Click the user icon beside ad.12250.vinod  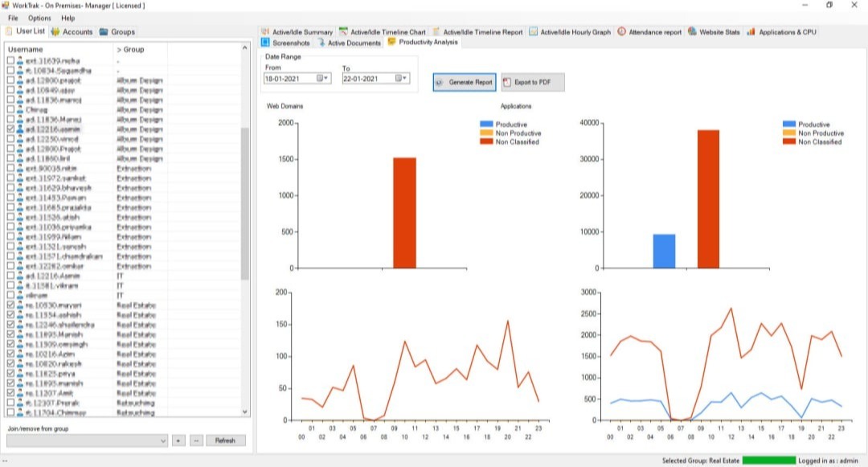[x=20, y=139]
